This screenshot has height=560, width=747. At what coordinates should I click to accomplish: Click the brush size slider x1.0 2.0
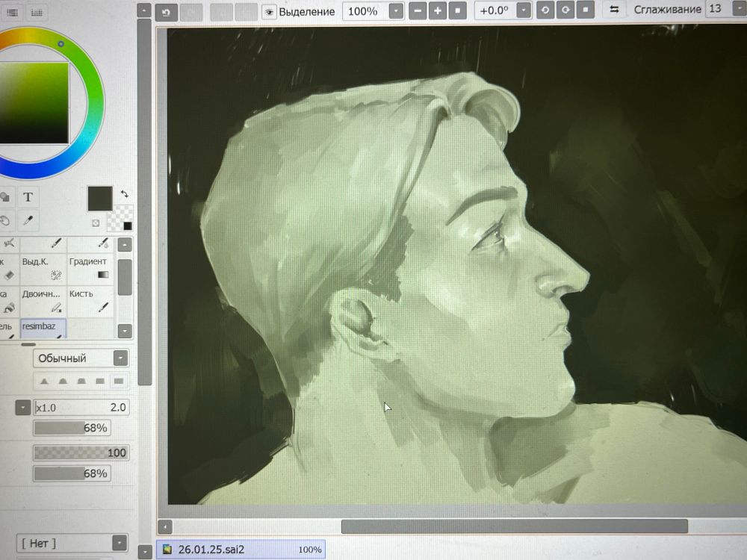click(x=81, y=408)
